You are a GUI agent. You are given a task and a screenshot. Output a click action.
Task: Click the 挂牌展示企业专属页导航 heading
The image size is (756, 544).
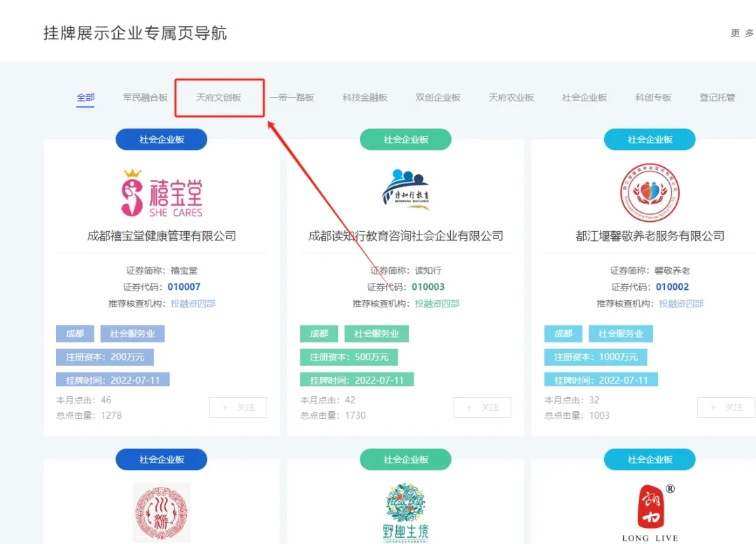(135, 33)
